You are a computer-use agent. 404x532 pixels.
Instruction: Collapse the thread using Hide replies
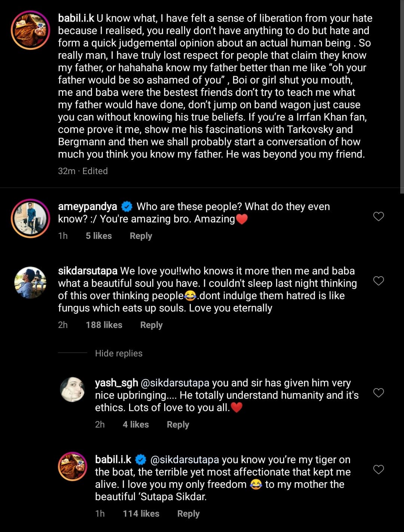click(119, 353)
